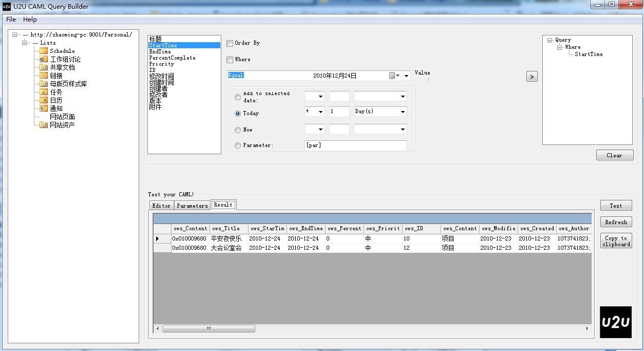The width and height of the screenshot is (644, 351).
Task: Click the ows_Author column header
Action: click(574, 229)
